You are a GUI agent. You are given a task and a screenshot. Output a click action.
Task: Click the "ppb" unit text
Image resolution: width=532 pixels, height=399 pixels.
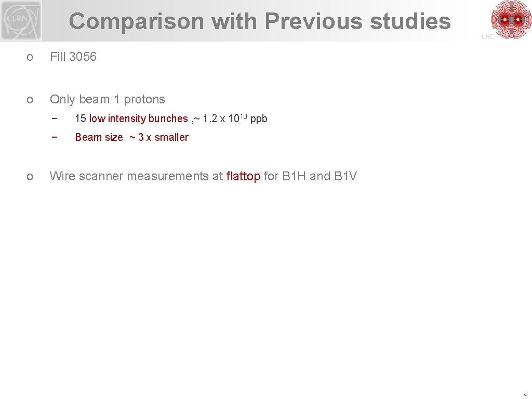coord(259,118)
